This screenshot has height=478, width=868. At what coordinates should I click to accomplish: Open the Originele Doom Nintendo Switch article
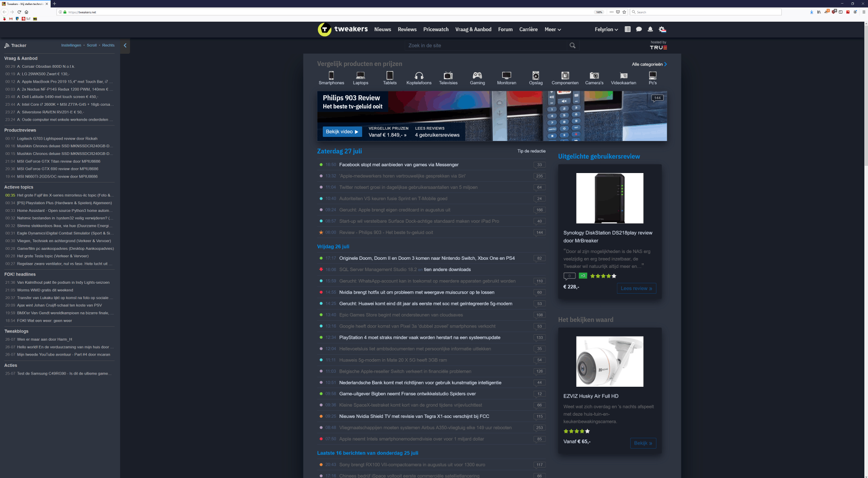pyautogui.click(x=427, y=258)
